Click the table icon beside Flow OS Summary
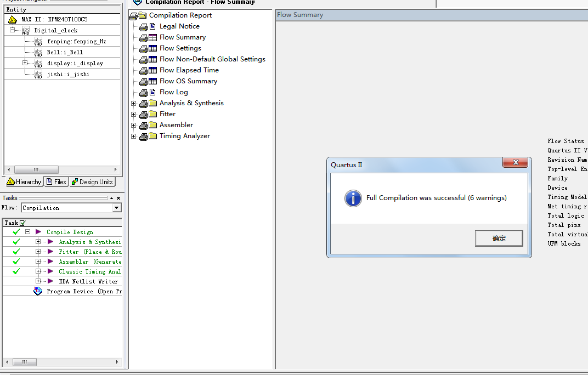Image resolution: width=588 pixels, height=375 pixels. point(152,81)
